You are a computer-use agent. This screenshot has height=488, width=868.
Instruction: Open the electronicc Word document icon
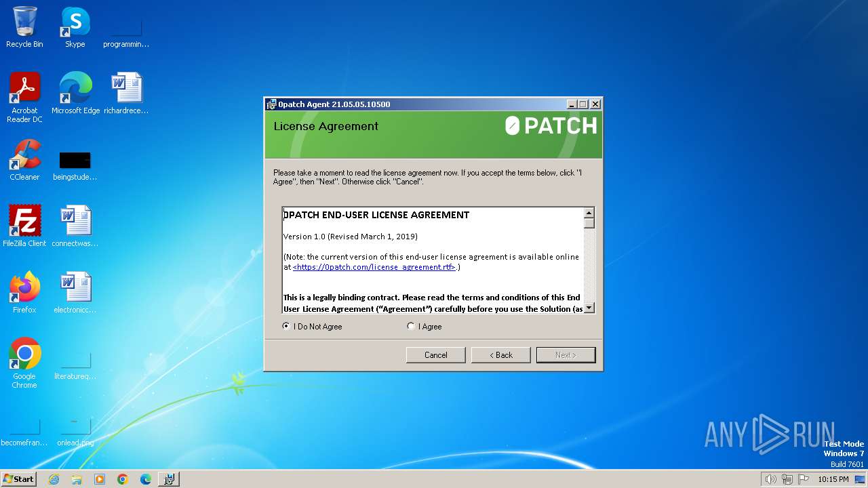tap(75, 293)
